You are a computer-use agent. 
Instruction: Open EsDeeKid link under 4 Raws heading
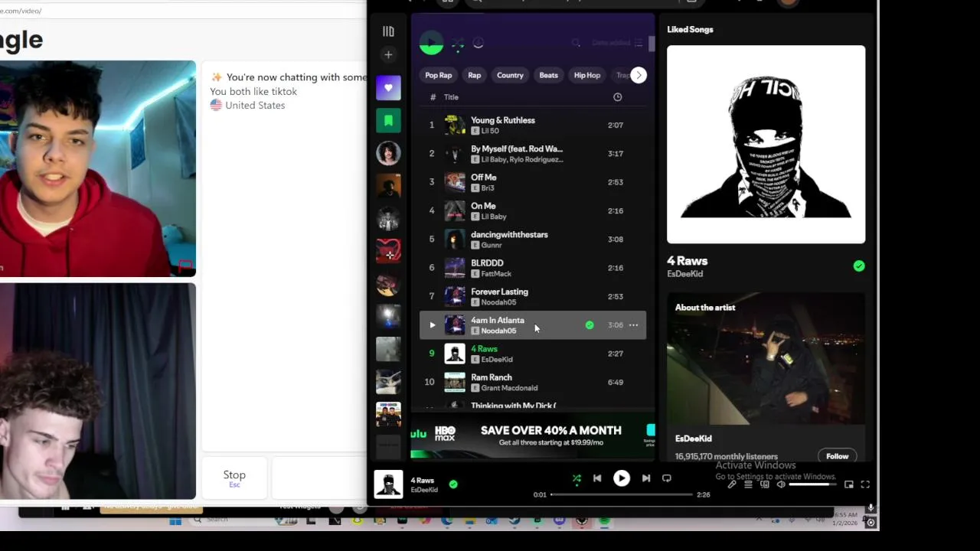(x=684, y=274)
